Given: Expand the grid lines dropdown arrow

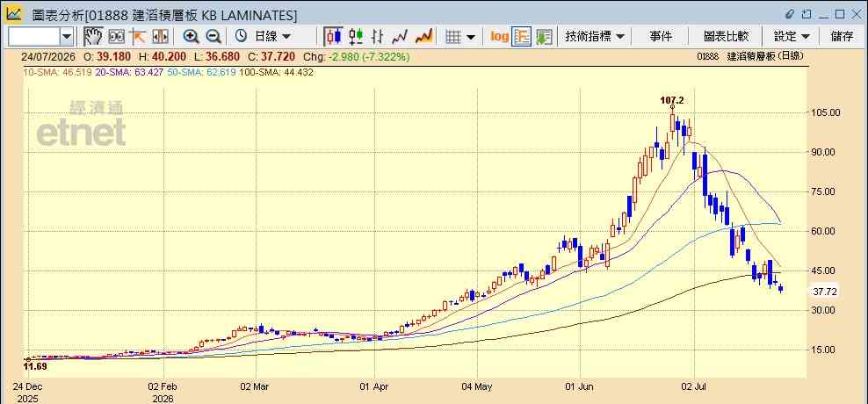Looking at the screenshot, I should point(471,37).
